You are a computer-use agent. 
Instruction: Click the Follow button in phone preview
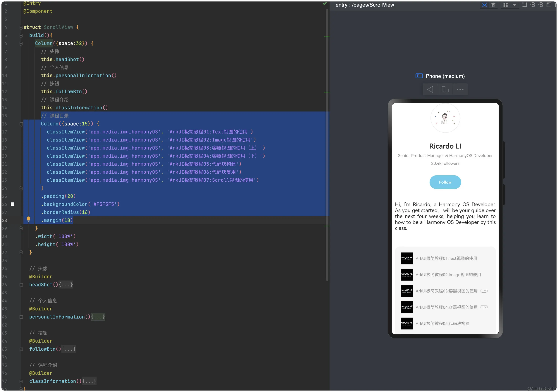pyautogui.click(x=445, y=182)
